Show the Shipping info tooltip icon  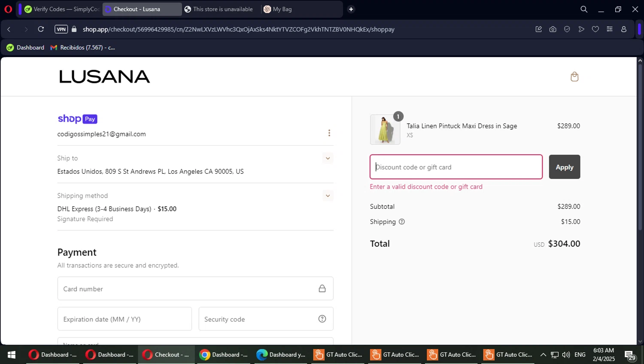[402, 222]
